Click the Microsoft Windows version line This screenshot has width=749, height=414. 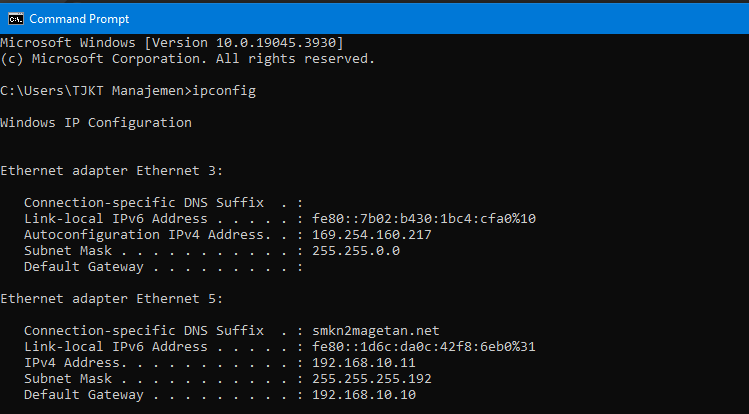coord(172,43)
